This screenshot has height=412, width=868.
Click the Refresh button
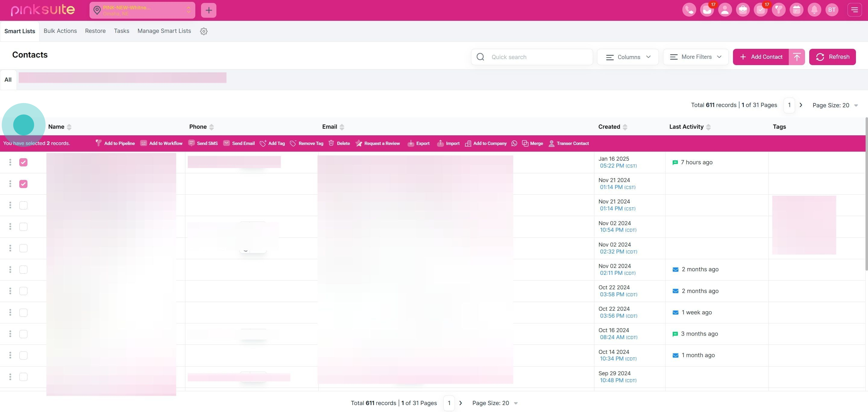pyautogui.click(x=832, y=57)
